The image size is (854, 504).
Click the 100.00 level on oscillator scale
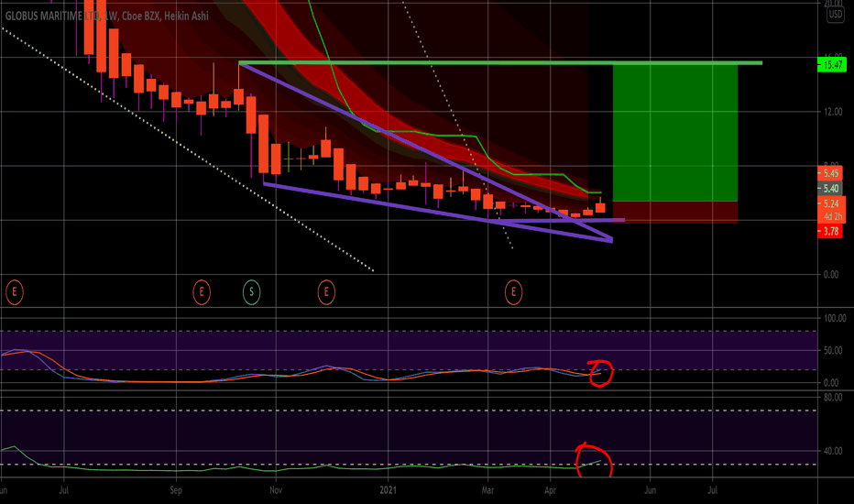pos(835,318)
